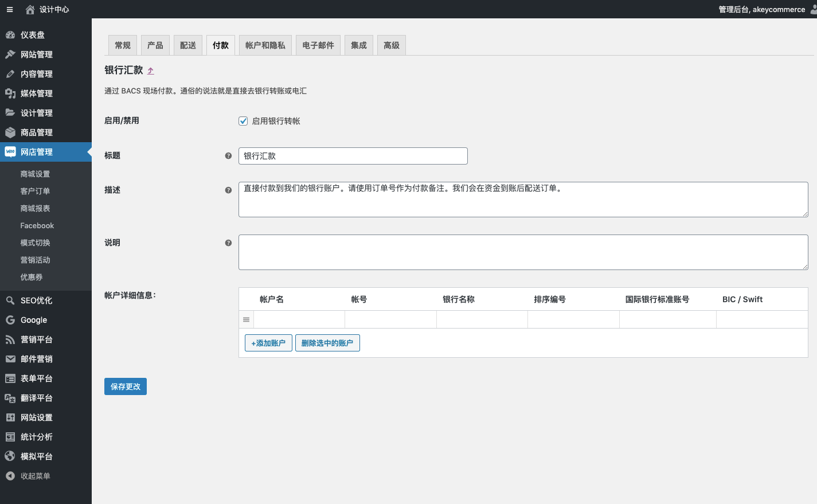This screenshot has width=817, height=504.
Task: Click the drag handle in account row
Action: coord(246,320)
